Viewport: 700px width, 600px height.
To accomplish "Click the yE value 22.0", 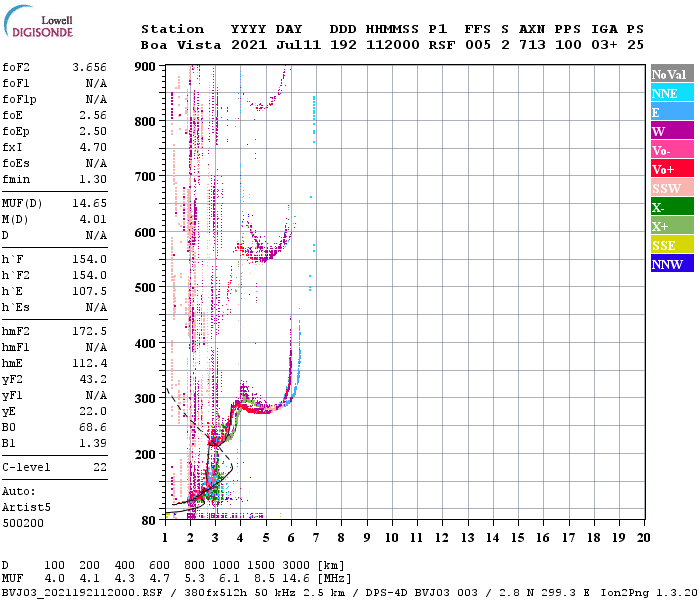I will click(93, 411).
